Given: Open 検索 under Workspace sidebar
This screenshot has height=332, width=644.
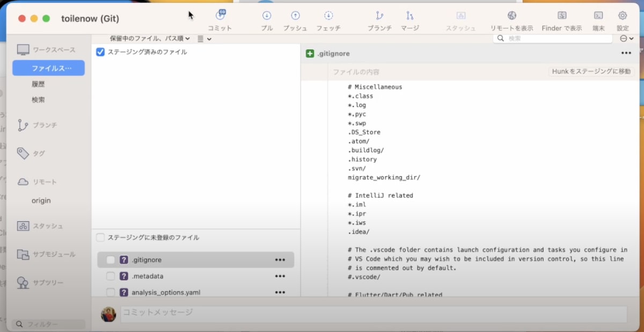Looking at the screenshot, I should click(x=38, y=100).
